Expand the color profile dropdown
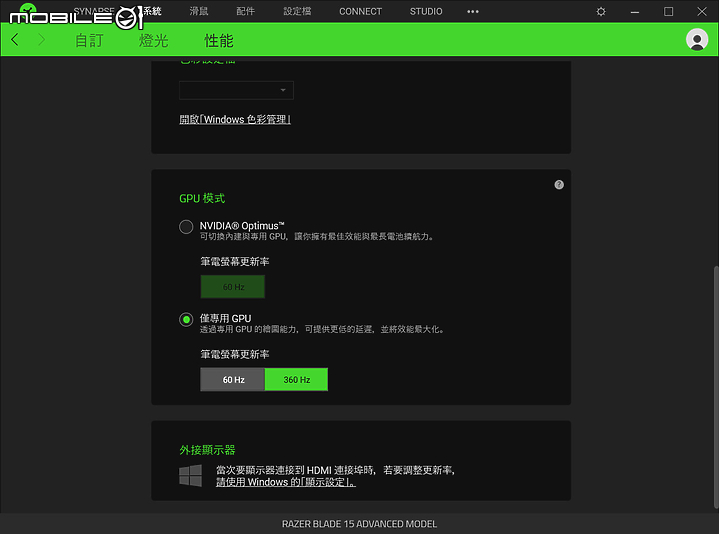The image size is (719, 534). tap(236, 90)
